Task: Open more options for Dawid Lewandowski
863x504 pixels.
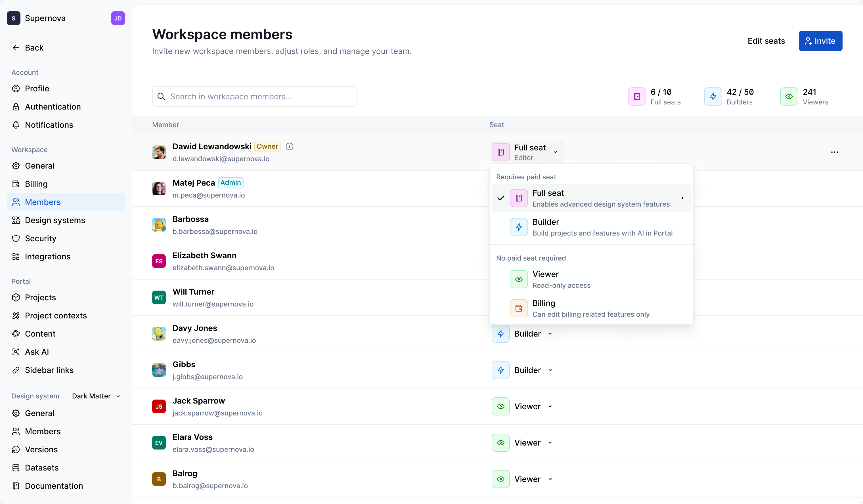Action: pyautogui.click(x=835, y=152)
